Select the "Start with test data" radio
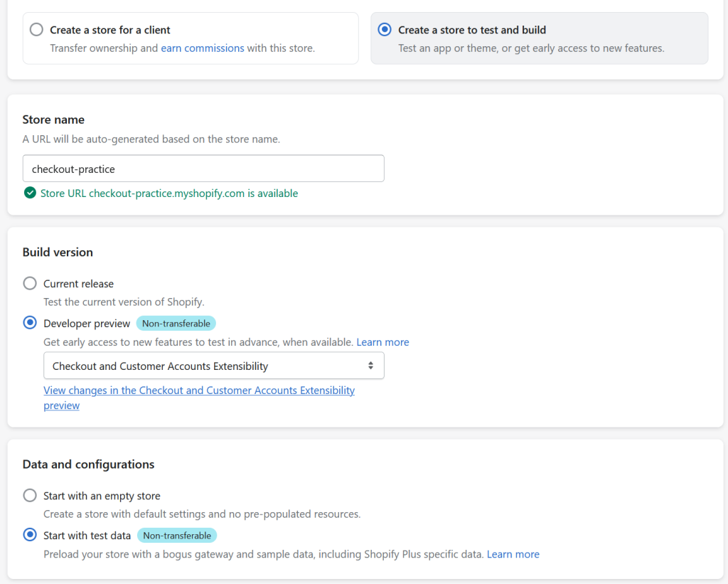Image resolution: width=728 pixels, height=584 pixels. coord(30,535)
